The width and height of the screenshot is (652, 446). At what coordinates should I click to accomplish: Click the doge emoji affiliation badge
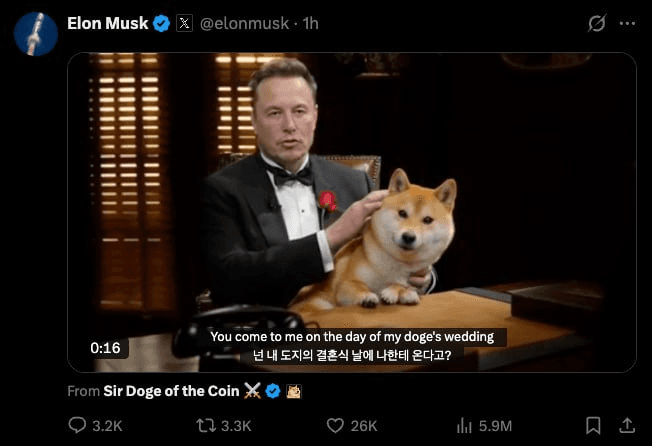(294, 391)
